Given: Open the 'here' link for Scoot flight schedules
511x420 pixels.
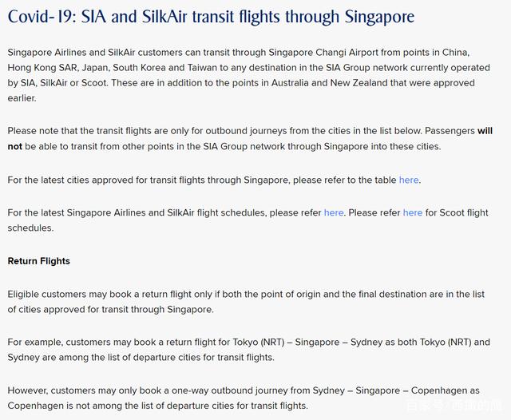Looking at the screenshot, I should point(413,212).
